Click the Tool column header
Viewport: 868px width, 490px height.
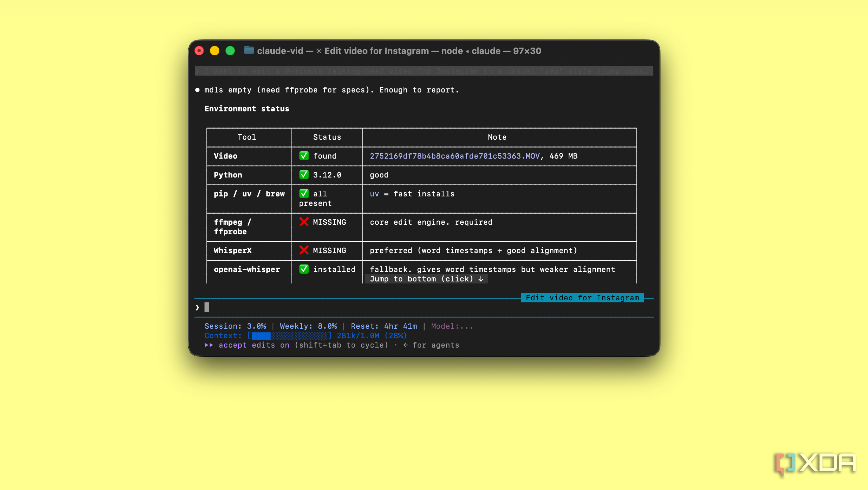tap(247, 137)
